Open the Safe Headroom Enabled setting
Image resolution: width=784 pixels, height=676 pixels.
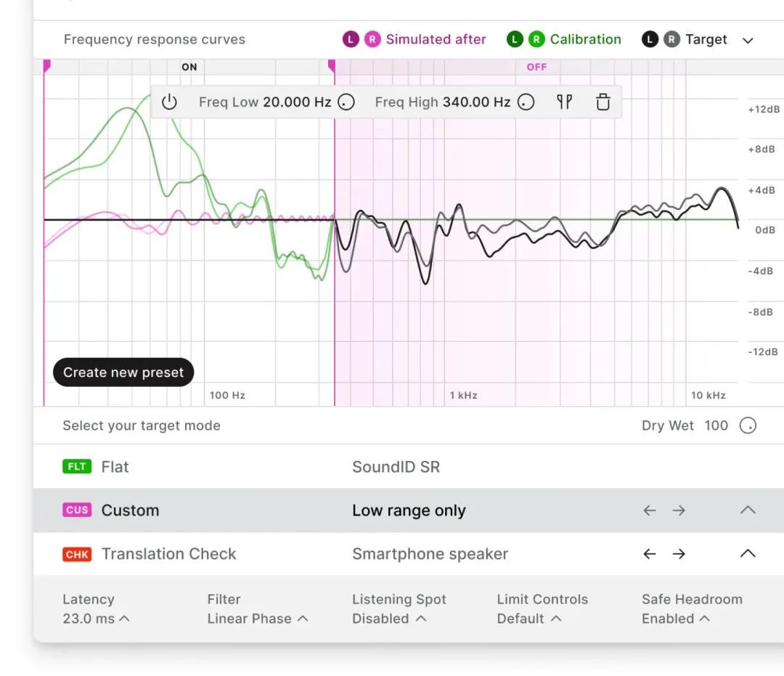pyautogui.click(x=675, y=619)
